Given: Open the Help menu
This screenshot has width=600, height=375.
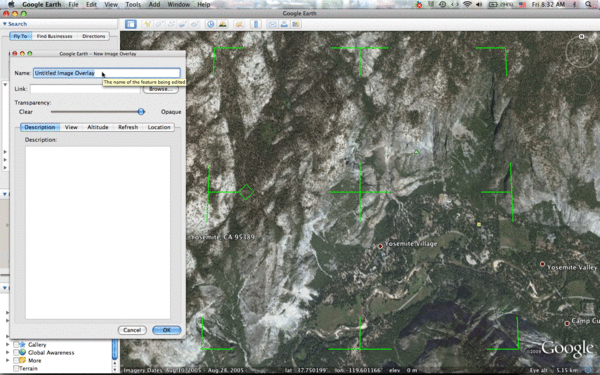Looking at the screenshot, I should click(x=204, y=5).
